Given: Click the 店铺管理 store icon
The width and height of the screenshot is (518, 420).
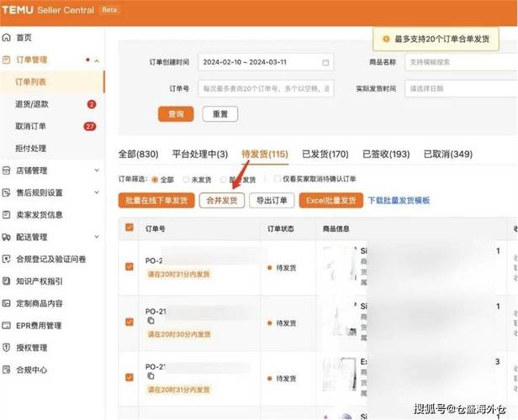Looking at the screenshot, I should [x=6, y=171].
